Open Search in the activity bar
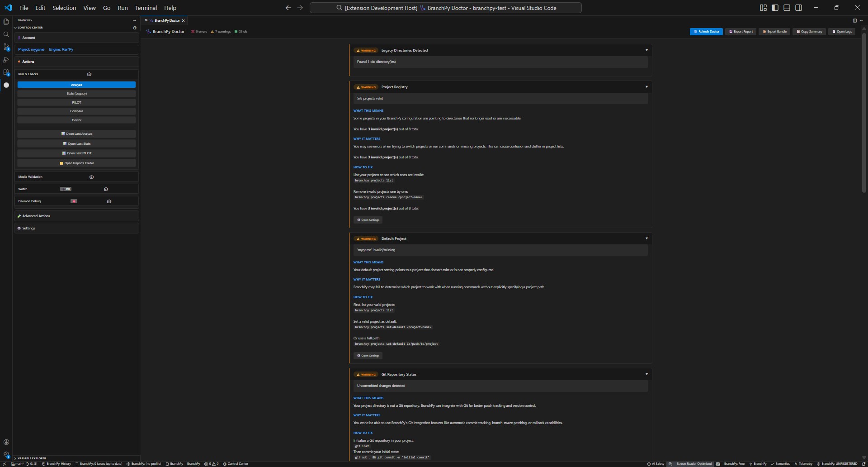 [6, 34]
